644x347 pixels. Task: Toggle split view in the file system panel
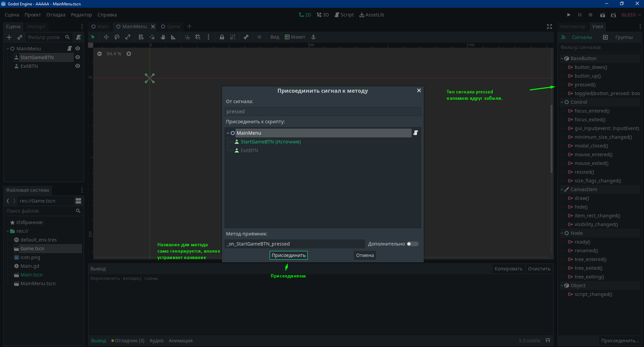coord(78,201)
